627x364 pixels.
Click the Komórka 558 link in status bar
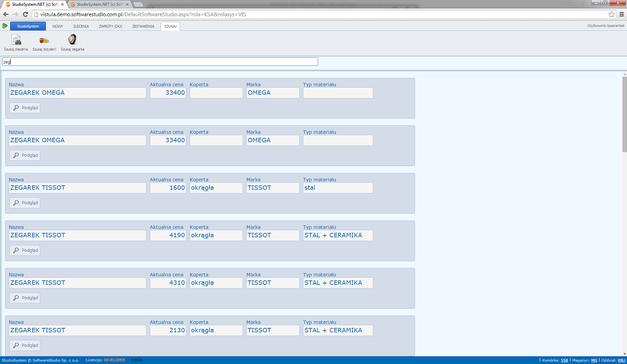pos(564,360)
